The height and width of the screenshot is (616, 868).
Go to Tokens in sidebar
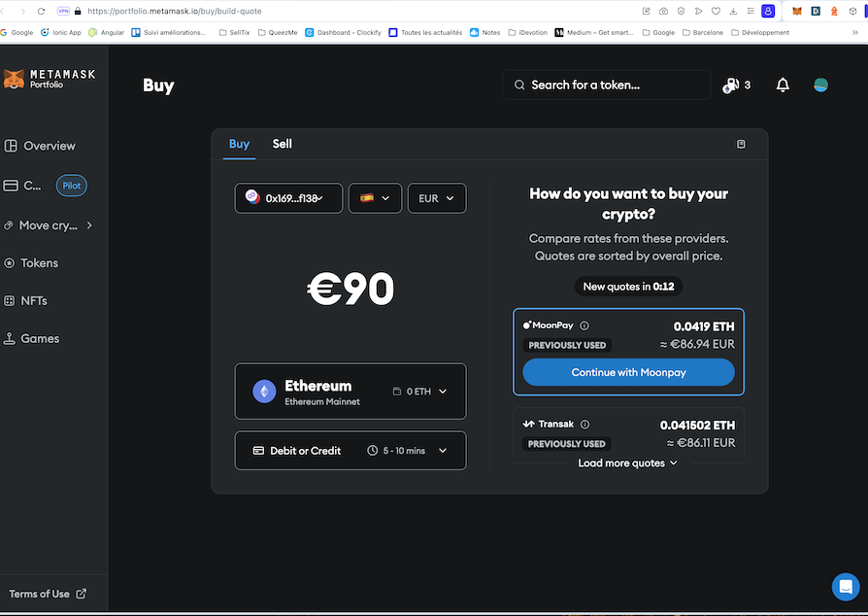click(x=40, y=263)
